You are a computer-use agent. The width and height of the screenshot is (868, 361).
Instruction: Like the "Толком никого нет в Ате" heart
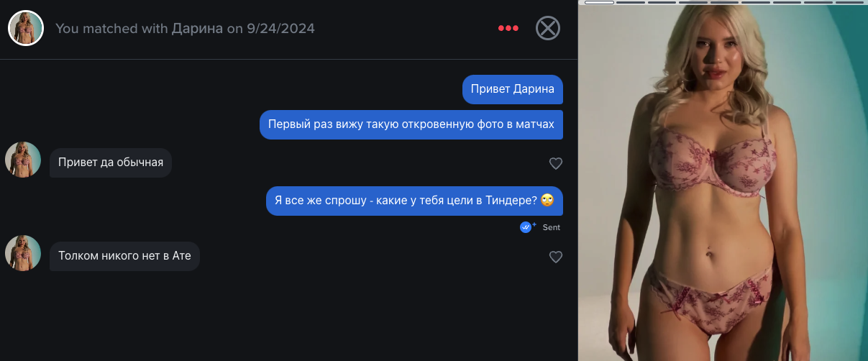click(555, 257)
